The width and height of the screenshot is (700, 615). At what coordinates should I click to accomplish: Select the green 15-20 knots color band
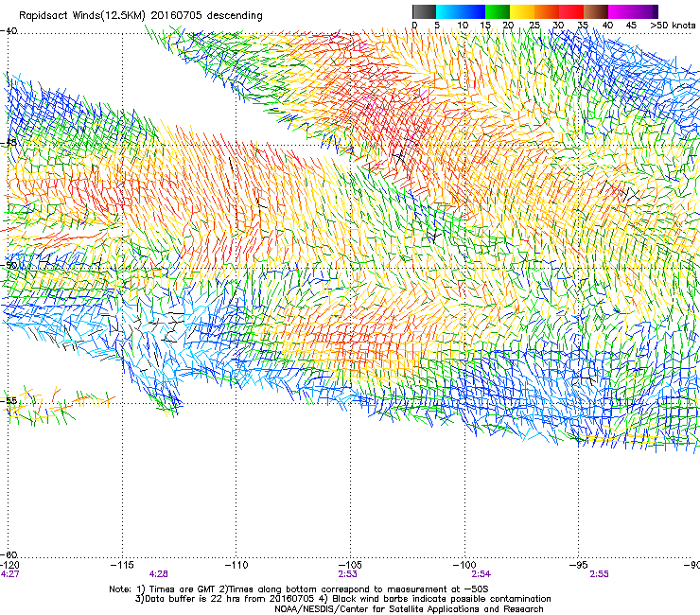pos(498,11)
